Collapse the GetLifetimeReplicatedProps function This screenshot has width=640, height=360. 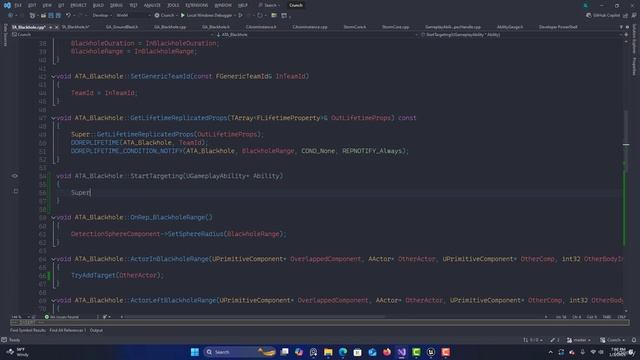[x=53, y=118]
